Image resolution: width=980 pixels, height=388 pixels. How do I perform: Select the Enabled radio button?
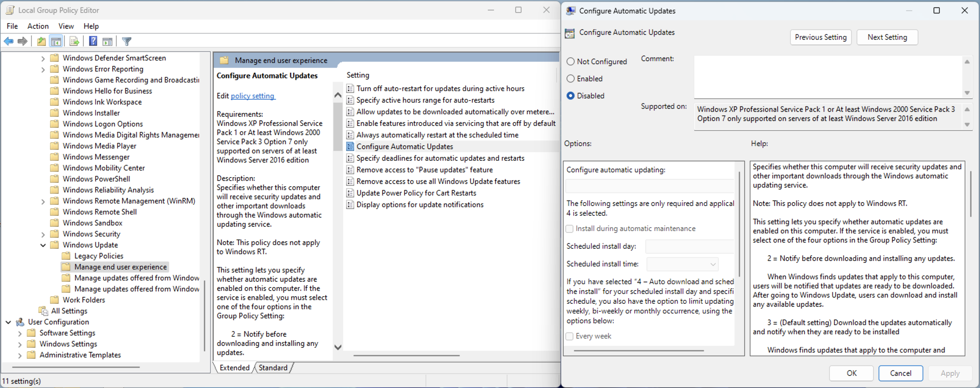point(570,79)
